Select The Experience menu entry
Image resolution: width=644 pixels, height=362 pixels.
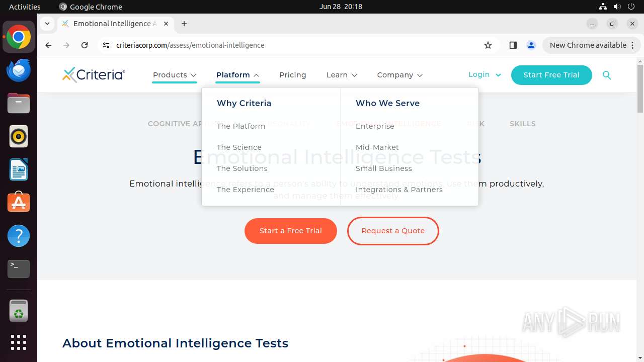tap(246, 190)
